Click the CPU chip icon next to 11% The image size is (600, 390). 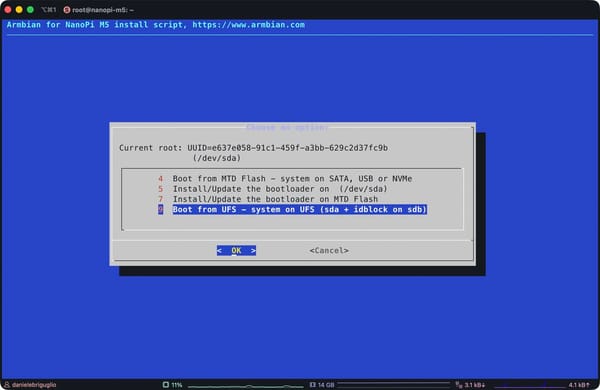click(166, 385)
